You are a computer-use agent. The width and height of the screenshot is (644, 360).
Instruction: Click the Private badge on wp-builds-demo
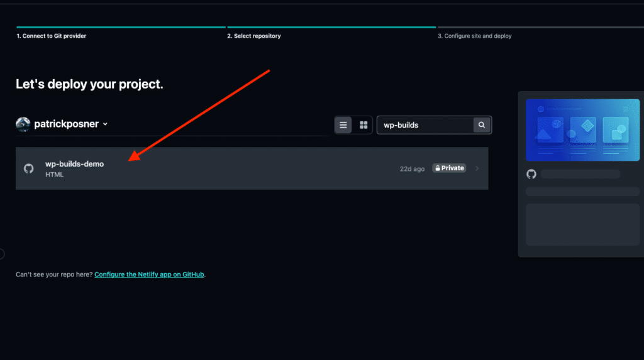click(x=449, y=168)
